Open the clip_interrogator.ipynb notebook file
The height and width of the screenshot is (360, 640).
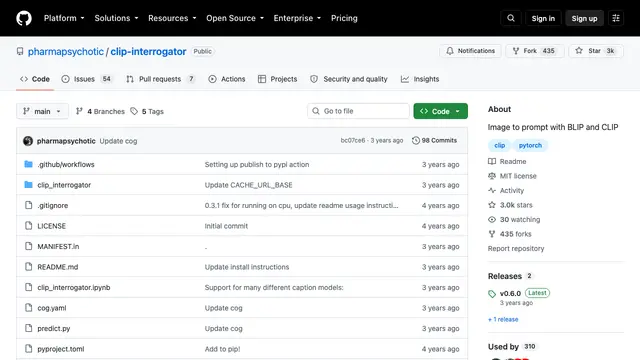pos(74,287)
